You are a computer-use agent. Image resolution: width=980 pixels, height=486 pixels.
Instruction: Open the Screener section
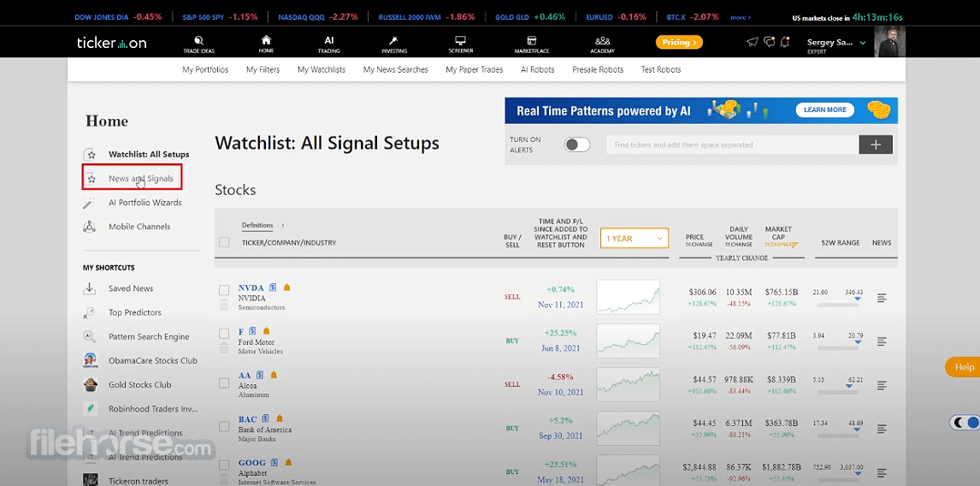click(x=461, y=44)
